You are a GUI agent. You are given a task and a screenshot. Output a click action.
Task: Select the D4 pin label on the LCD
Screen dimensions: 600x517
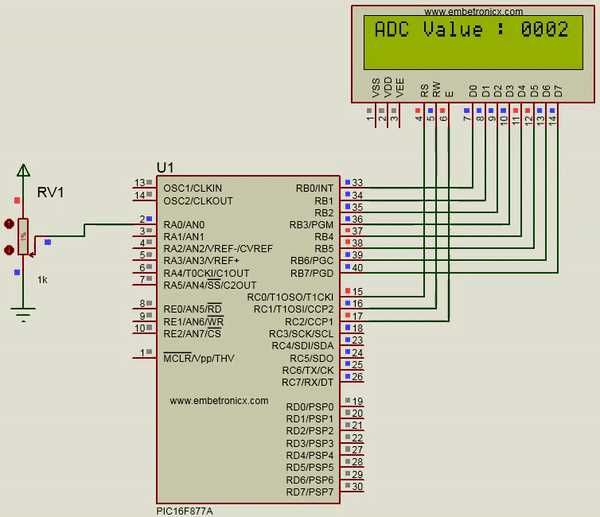coord(522,91)
